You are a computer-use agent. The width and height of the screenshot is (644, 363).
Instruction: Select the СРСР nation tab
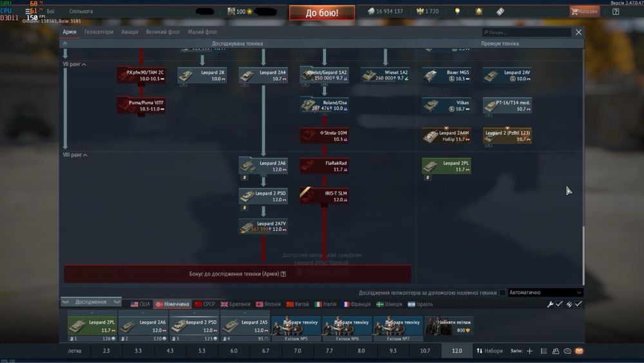click(x=205, y=304)
